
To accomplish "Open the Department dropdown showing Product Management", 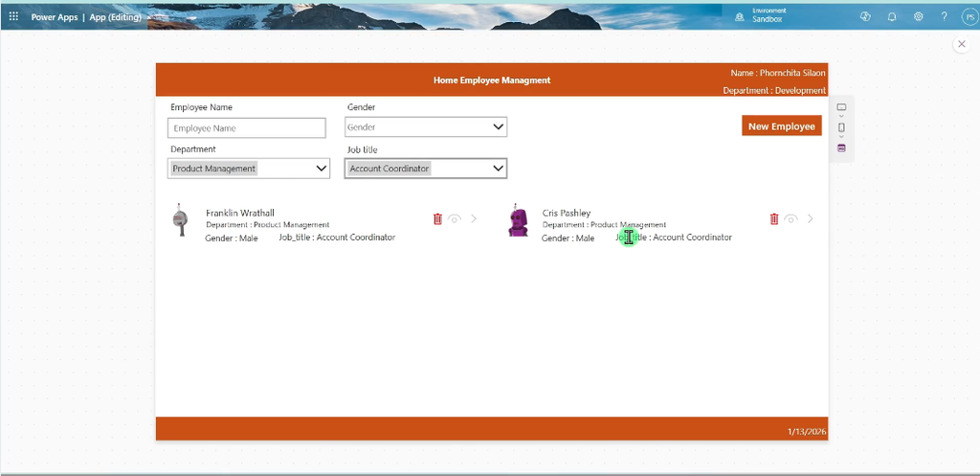I will pyautogui.click(x=248, y=169).
